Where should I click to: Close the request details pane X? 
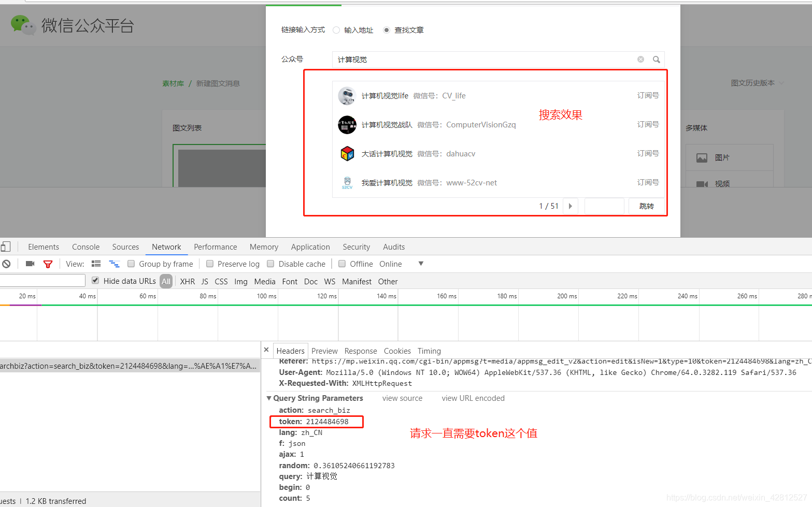266,350
